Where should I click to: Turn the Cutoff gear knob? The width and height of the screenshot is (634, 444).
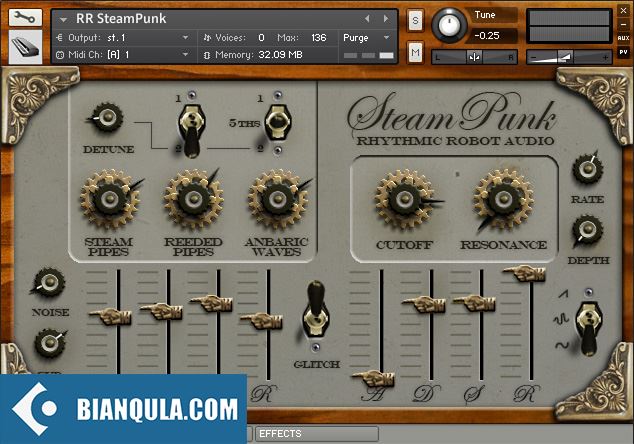tap(404, 199)
